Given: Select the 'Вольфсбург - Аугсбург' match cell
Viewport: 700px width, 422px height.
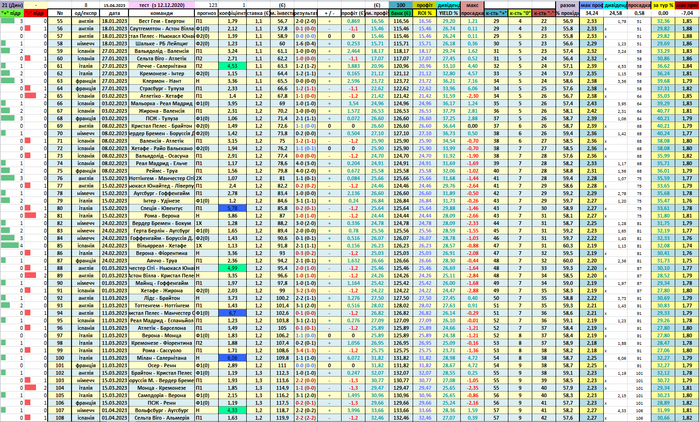Looking at the screenshot, I should [x=162, y=410].
